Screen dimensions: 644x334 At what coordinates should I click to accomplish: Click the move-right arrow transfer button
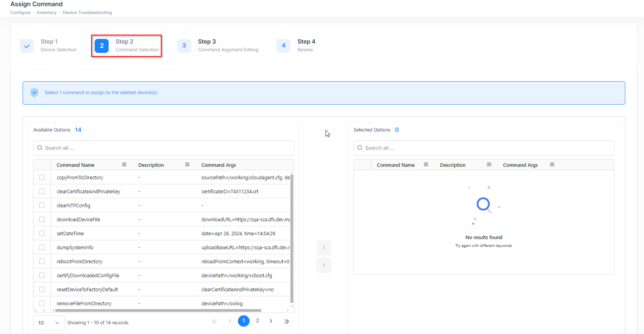[324, 248]
